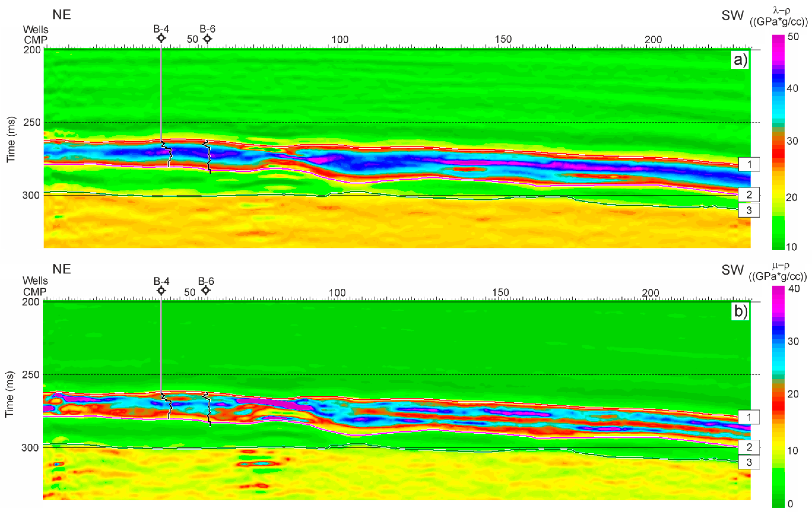Select horizon label 3 in panel b
This screenshot has height=515, width=812.
click(x=749, y=463)
